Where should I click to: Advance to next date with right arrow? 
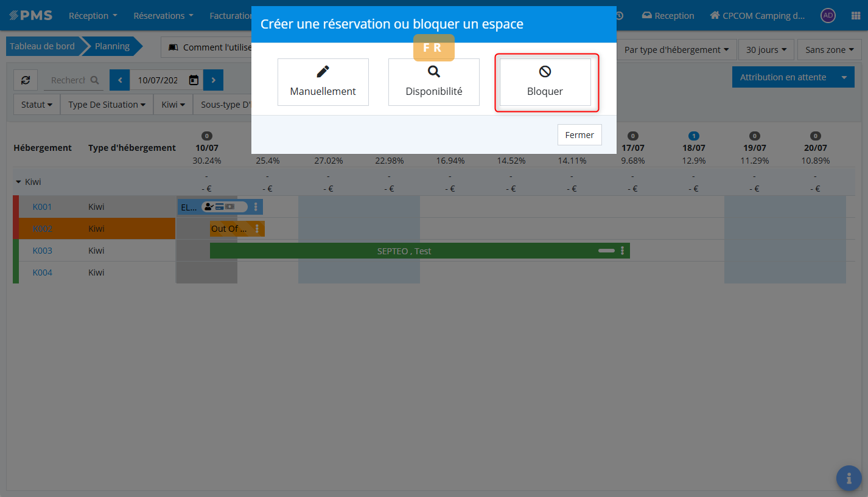(213, 80)
